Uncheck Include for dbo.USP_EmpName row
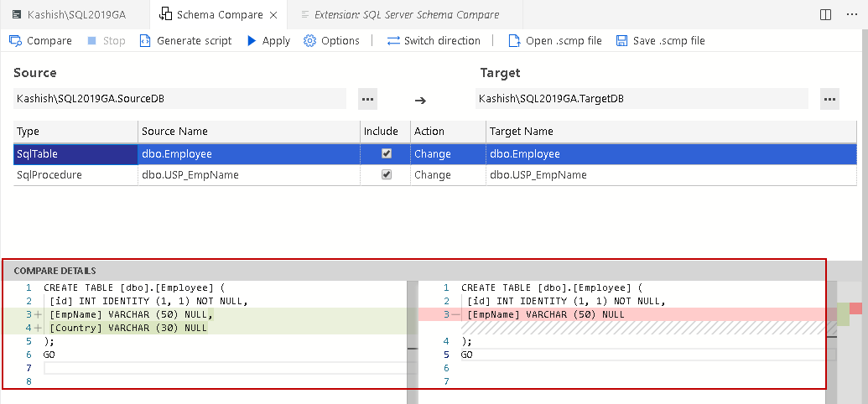The height and width of the screenshot is (404, 868). (387, 175)
